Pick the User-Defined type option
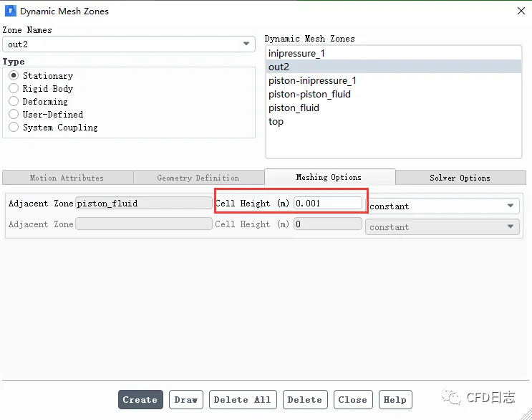This screenshot has height=420, width=532. (x=14, y=115)
